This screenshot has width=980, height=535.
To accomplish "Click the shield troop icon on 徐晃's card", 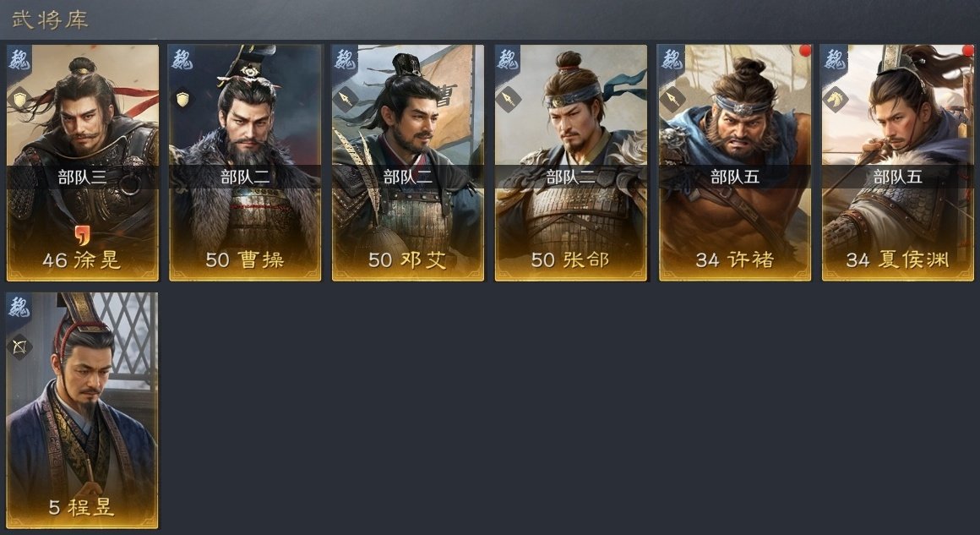I will point(19,100).
